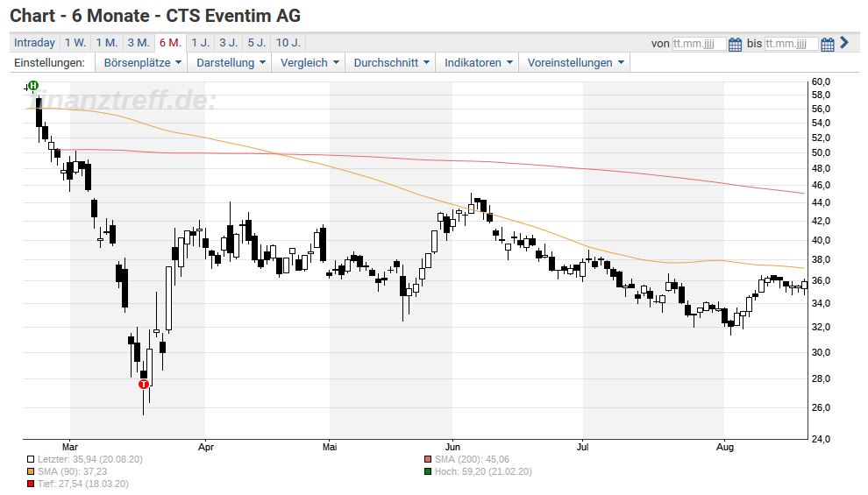
Task: Click the 'Apr' axis label
Action: point(205,447)
